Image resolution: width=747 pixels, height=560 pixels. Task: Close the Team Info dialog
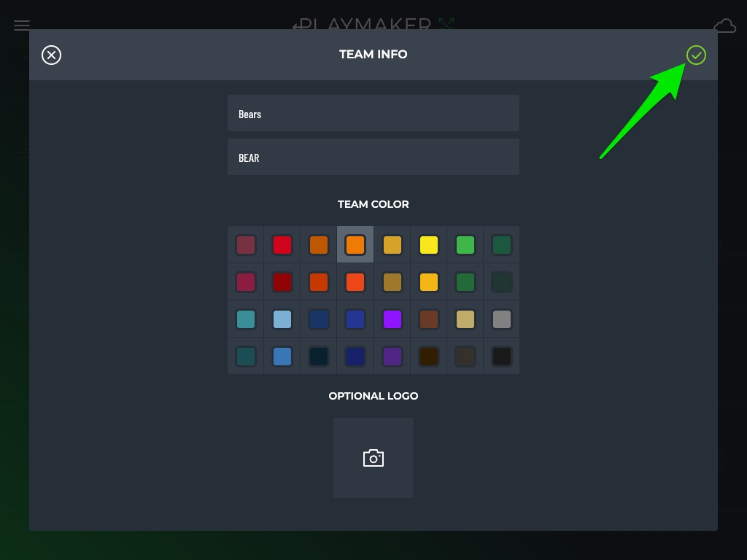click(52, 55)
